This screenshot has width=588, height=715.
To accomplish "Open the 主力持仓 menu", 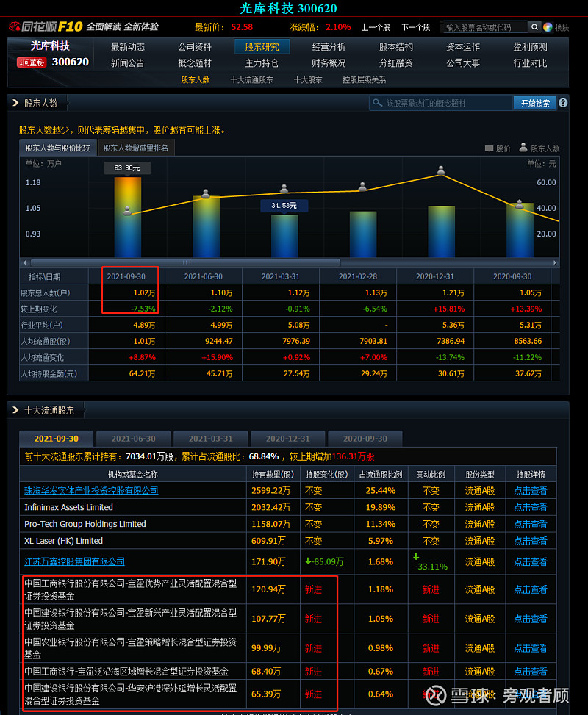I will click(262, 63).
